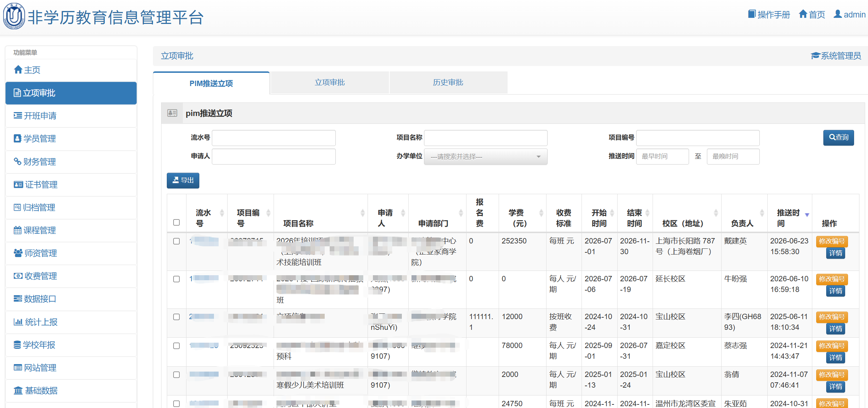Image resolution: width=868 pixels, height=408 pixels.
Task: Open 财务管理 menu entry
Action: [x=71, y=162]
